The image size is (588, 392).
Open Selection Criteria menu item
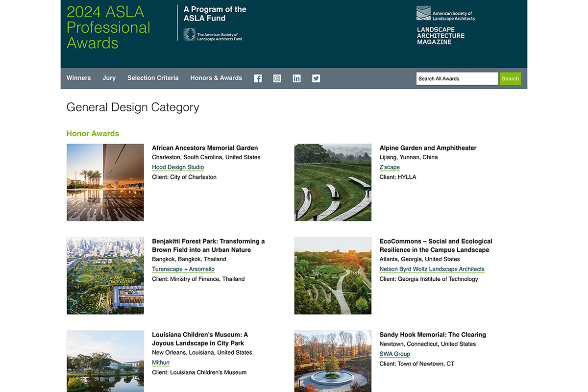click(153, 78)
